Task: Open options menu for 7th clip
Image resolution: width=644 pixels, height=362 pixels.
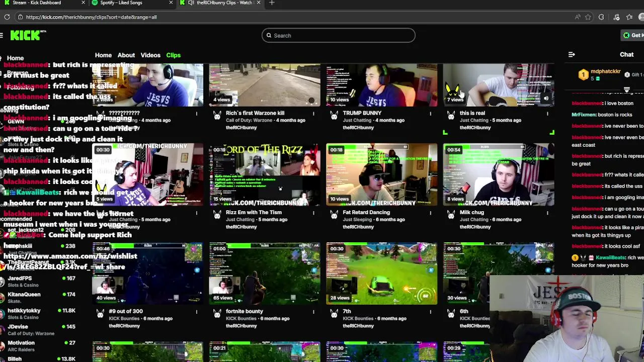Action: pyautogui.click(x=430, y=312)
